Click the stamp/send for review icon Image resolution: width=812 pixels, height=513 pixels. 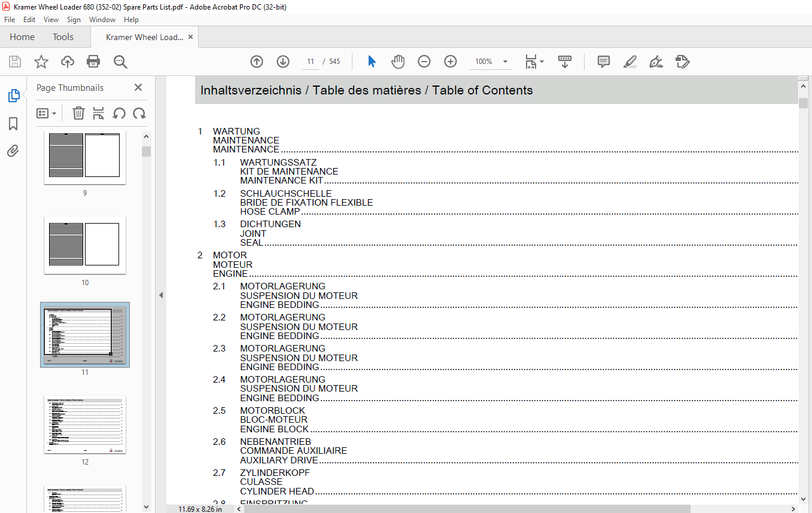point(682,62)
